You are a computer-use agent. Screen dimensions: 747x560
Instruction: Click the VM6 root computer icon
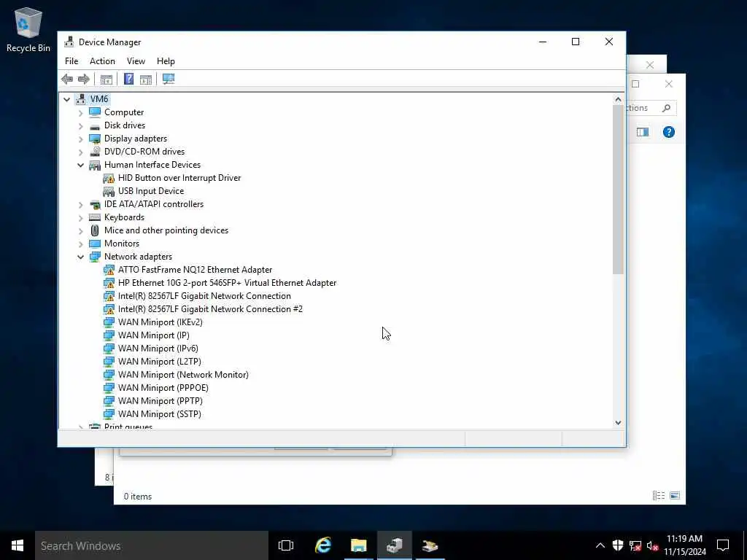pos(81,99)
